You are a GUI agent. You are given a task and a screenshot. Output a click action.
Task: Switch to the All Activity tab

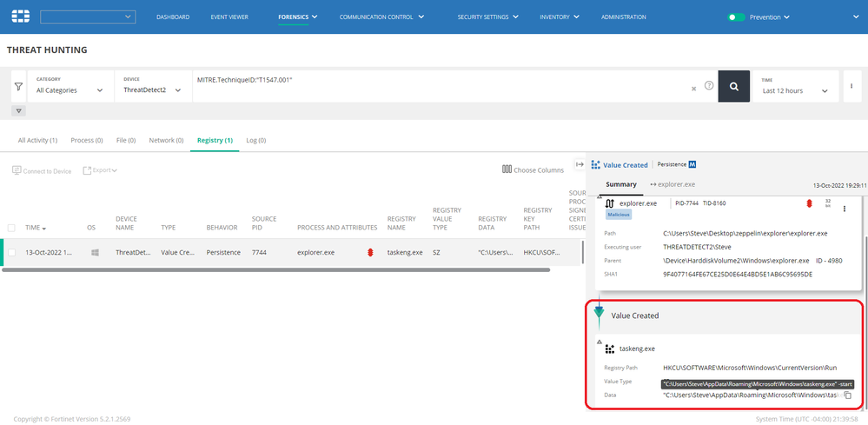[x=37, y=140]
